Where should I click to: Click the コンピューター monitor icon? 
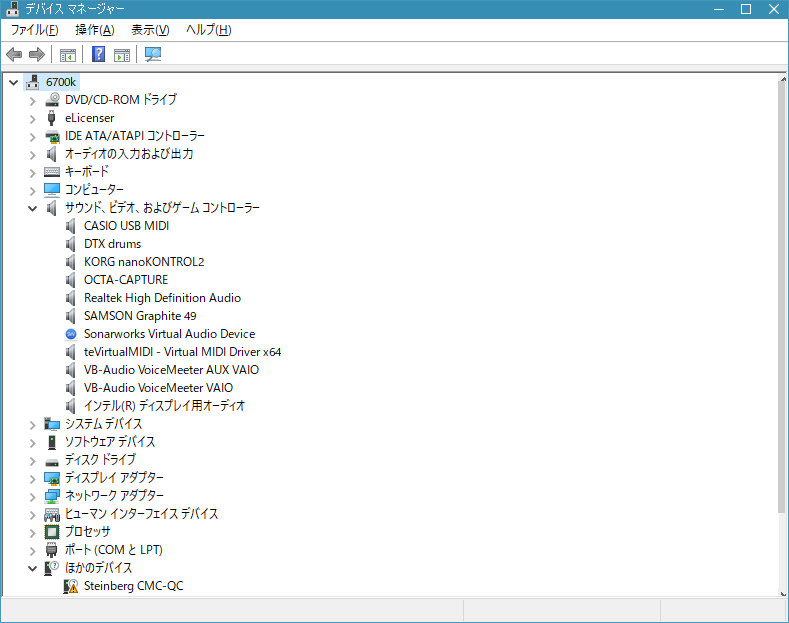[x=52, y=190]
